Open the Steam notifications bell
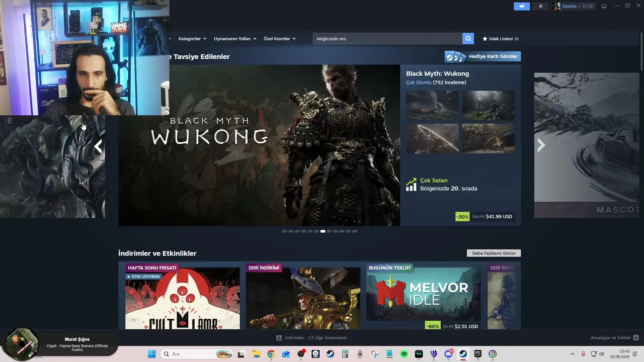This screenshot has height=362, width=644. pos(541,6)
